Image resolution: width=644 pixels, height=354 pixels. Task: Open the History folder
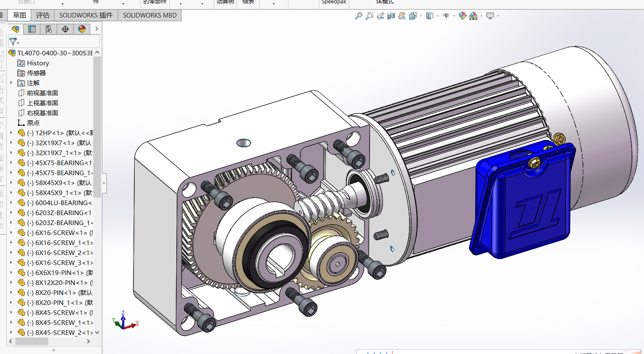[x=33, y=63]
